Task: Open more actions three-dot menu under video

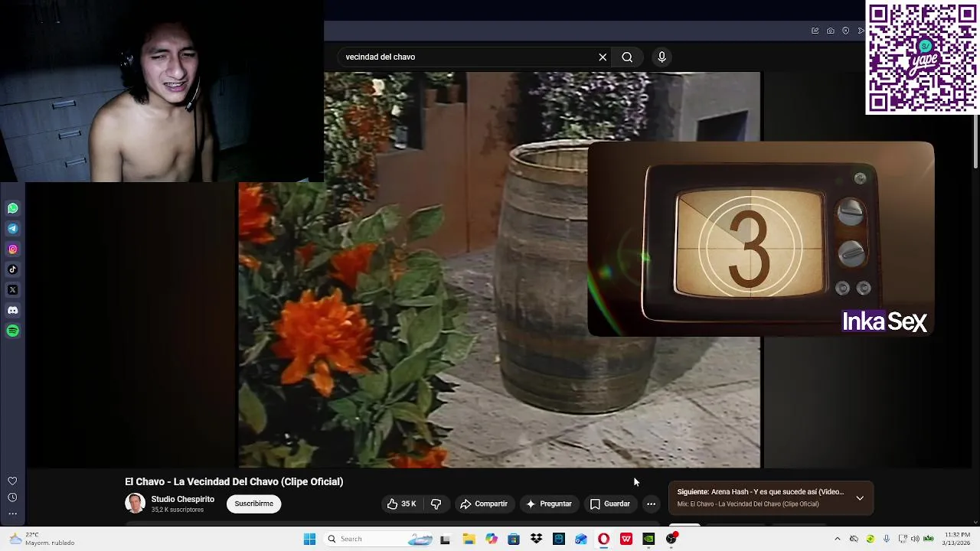Action: pyautogui.click(x=651, y=504)
